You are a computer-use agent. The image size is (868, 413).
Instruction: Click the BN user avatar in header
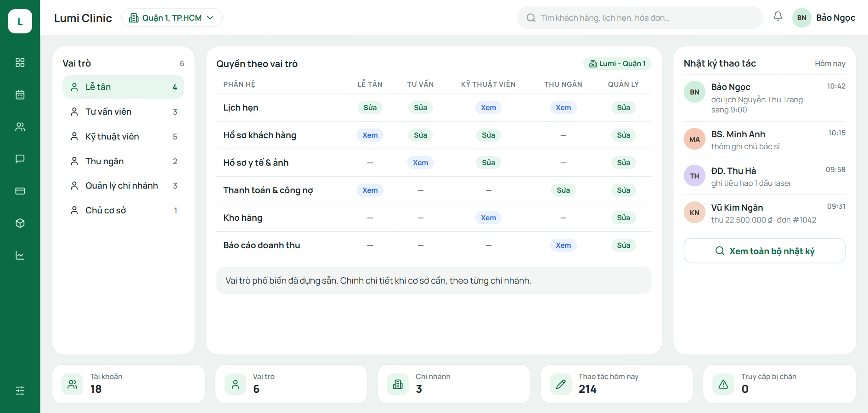801,17
